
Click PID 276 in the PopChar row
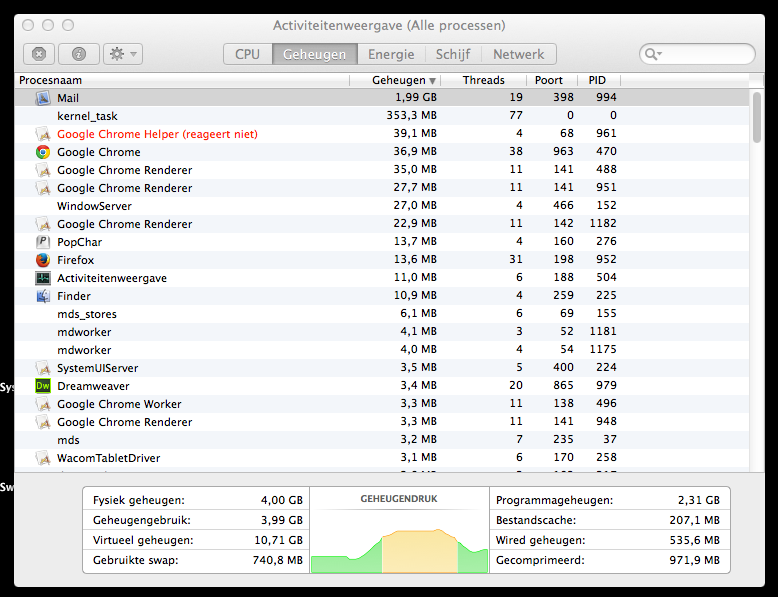click(x=606, y=241)
